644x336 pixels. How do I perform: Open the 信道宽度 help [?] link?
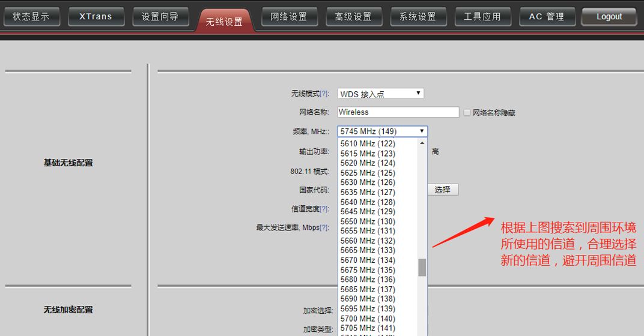(x=324, y=209)
